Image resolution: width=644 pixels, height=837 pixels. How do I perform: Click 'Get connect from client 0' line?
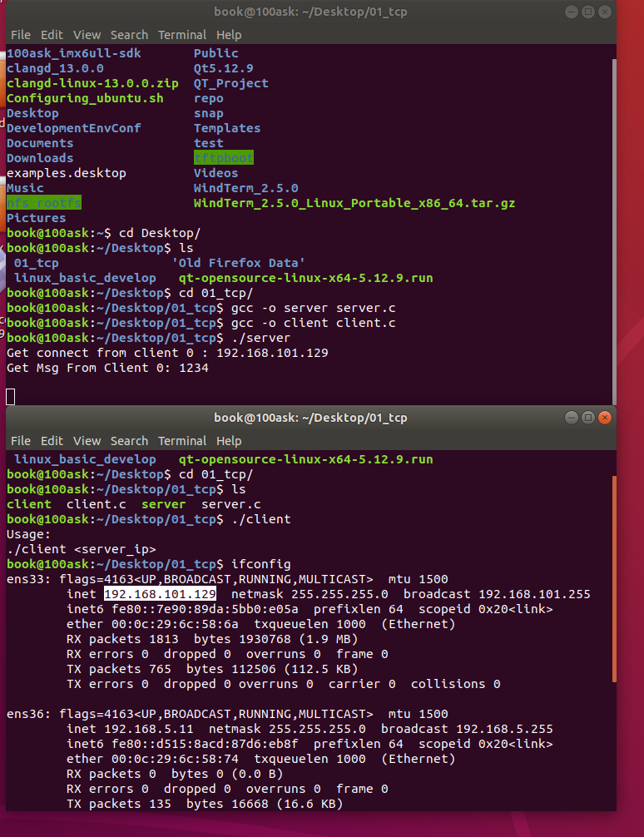pos(167,353)
